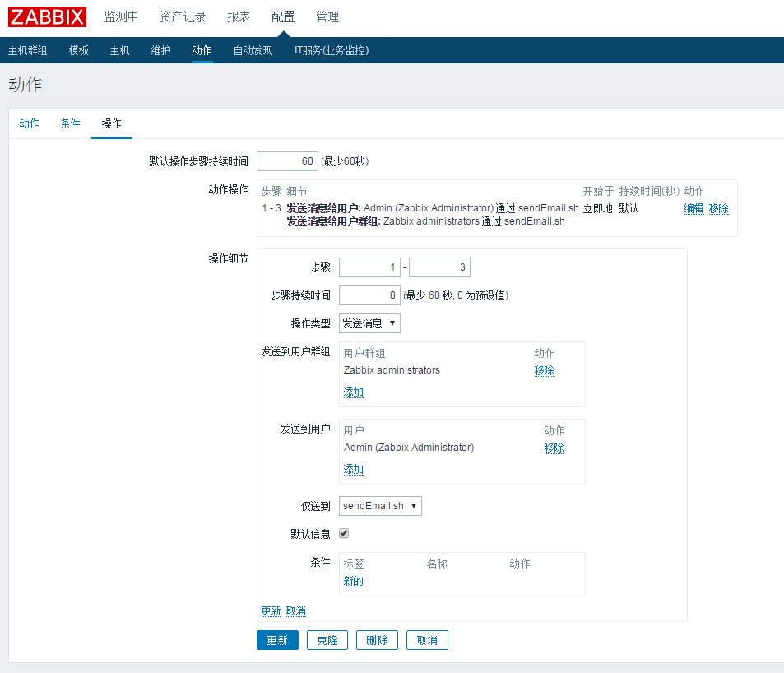Open the 操作类型 发送消息 dropdown

(x=369, y=323)
